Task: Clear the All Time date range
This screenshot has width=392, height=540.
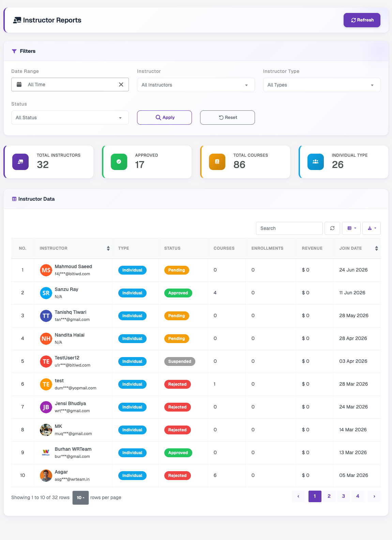Action: tap(121, 84)
